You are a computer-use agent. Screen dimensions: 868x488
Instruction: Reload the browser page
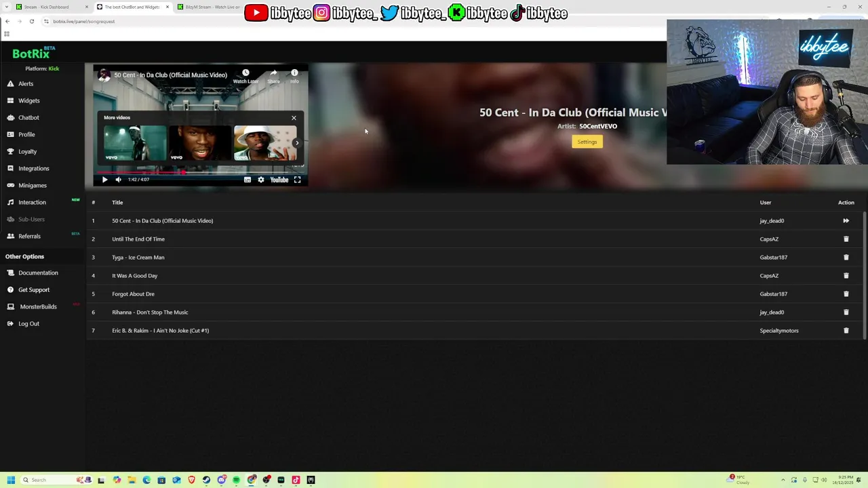pyautogui.click(x=31, y=21)
